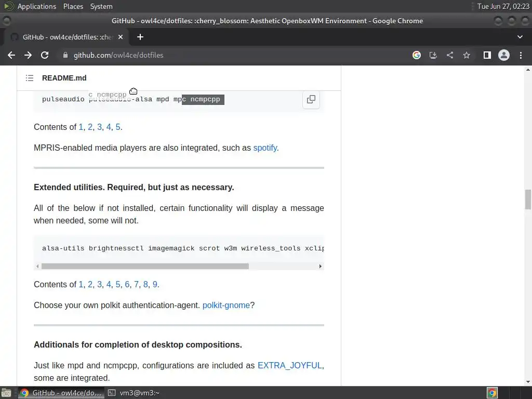
Task: Open a new browser tab
Action: 140,37
